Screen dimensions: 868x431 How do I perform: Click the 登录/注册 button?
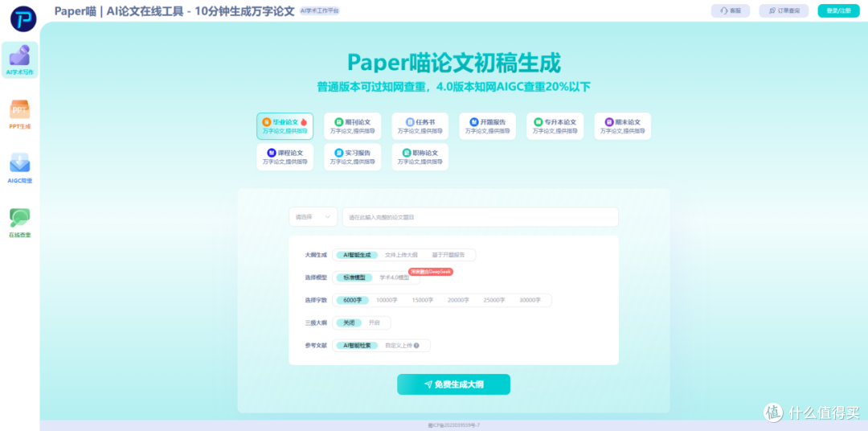coord(838,10)
